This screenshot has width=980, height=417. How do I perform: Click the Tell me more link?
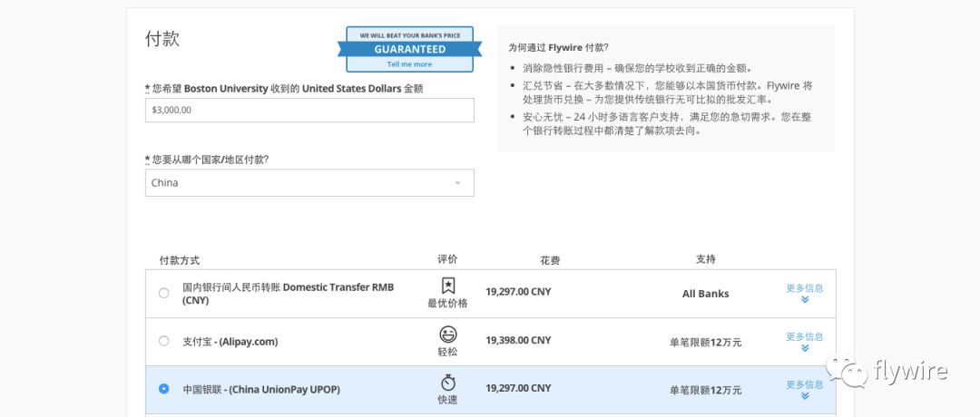(x=409, y=64)
